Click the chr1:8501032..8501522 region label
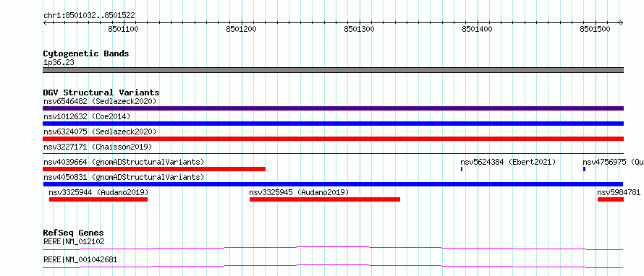 89,16
